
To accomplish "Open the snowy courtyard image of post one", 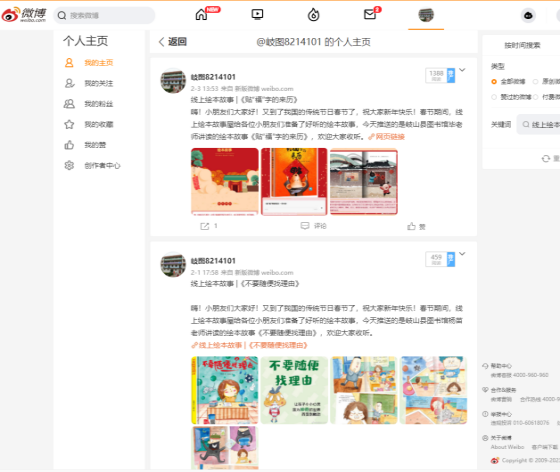I will [364, 182].
